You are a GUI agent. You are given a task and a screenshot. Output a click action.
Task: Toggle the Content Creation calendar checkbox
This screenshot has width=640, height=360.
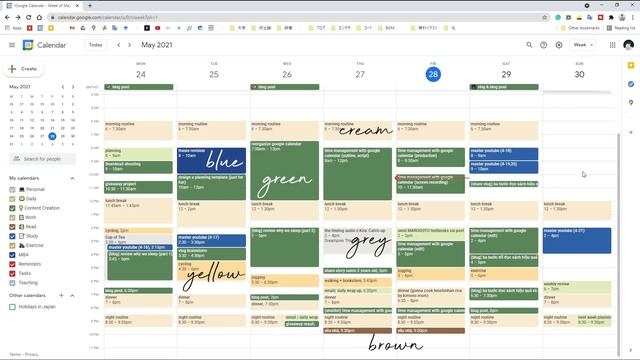[12, 208]
